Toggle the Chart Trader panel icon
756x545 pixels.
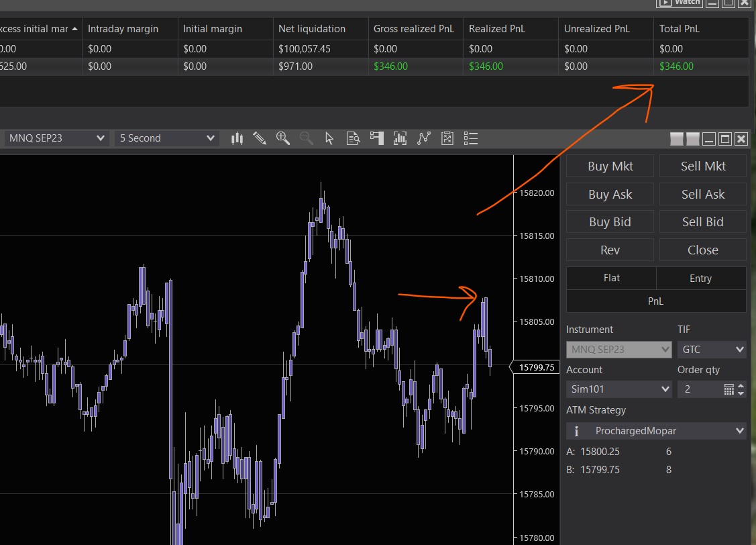pos(376,138)
